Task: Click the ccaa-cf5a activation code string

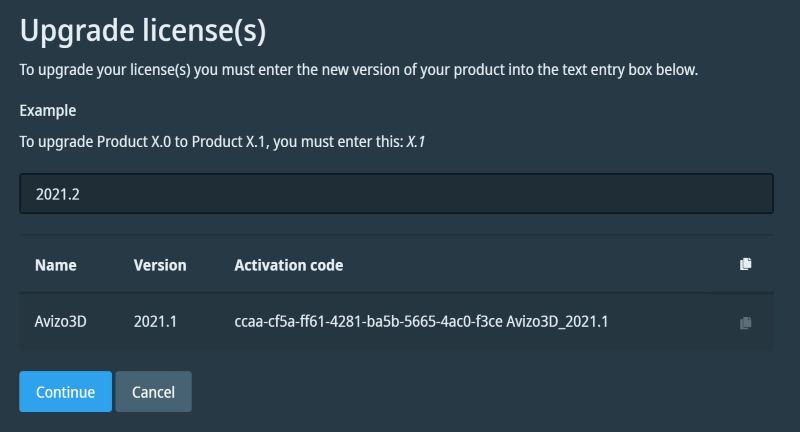Action: [368, 321]
